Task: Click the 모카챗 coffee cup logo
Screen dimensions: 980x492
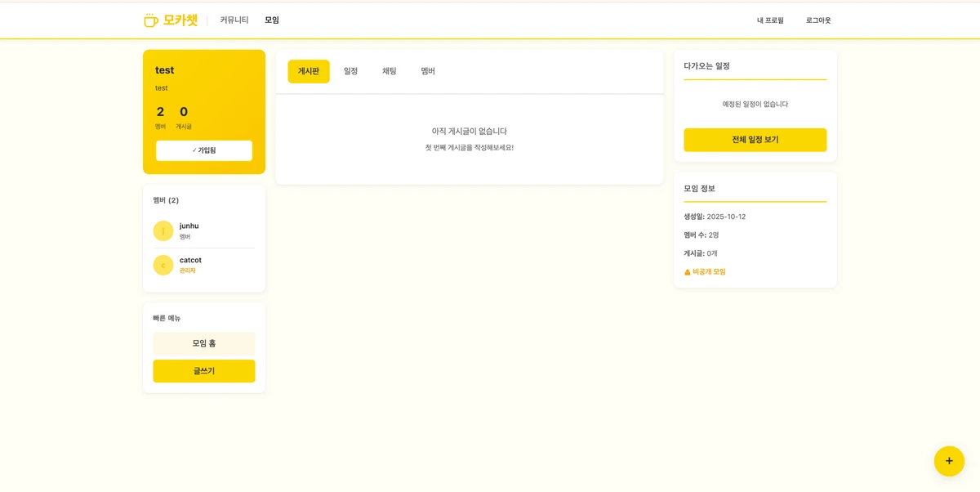Action: click(151, 20)
